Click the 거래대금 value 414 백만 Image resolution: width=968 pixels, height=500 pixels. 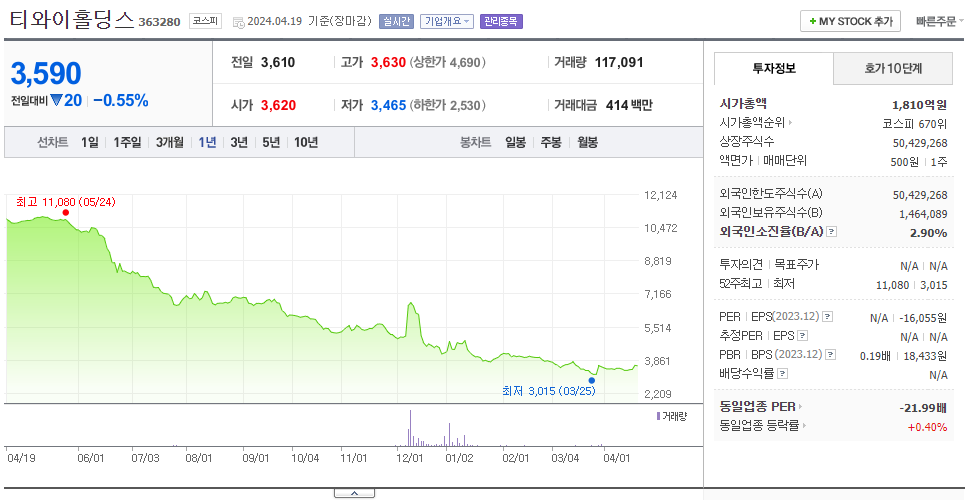click(x=629, y=106)
